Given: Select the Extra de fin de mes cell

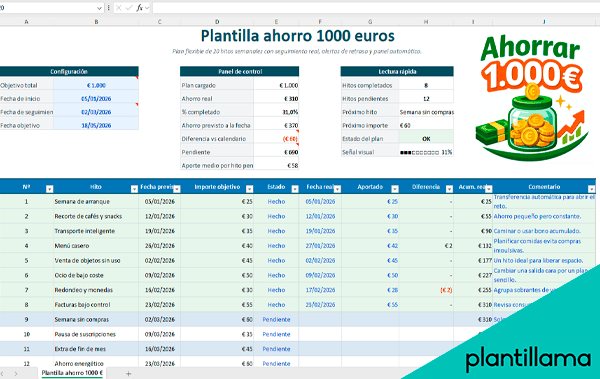Looking at the screenshot, I should (x=96, y=349).
